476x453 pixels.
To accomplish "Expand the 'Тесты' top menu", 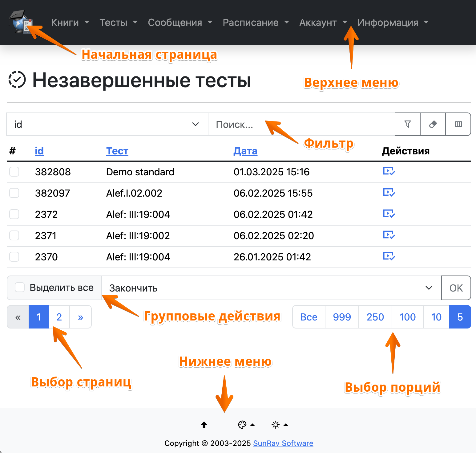I will coord(118,22).
